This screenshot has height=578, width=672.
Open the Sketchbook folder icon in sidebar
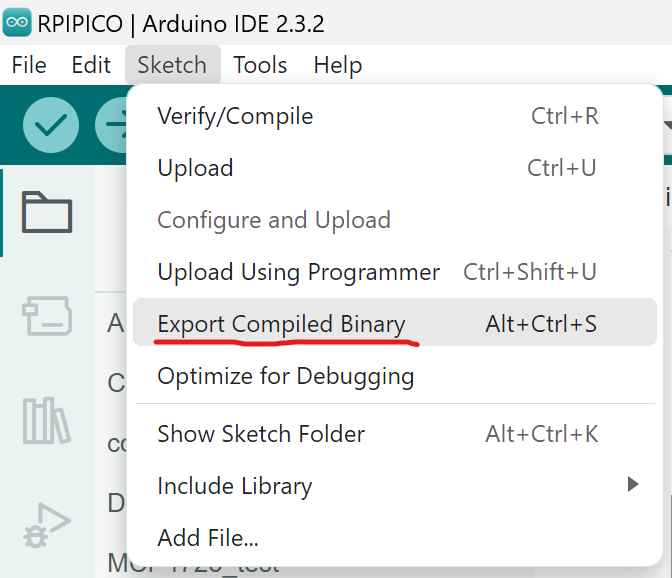point(47,212)
